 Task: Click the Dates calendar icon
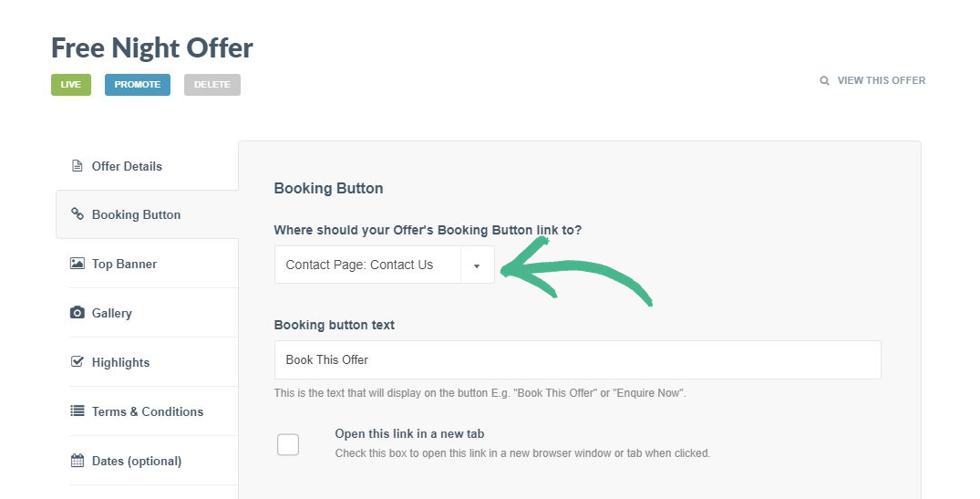point(77,461)
